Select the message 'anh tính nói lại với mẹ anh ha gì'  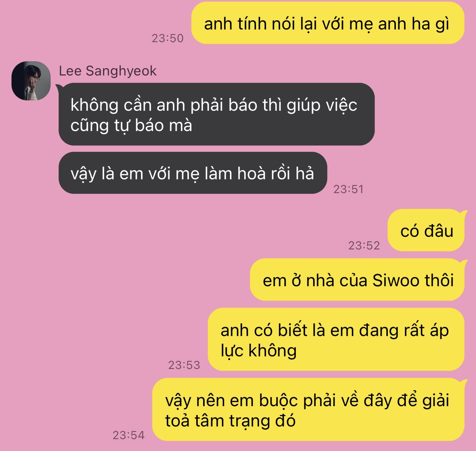tap(328, 23)
